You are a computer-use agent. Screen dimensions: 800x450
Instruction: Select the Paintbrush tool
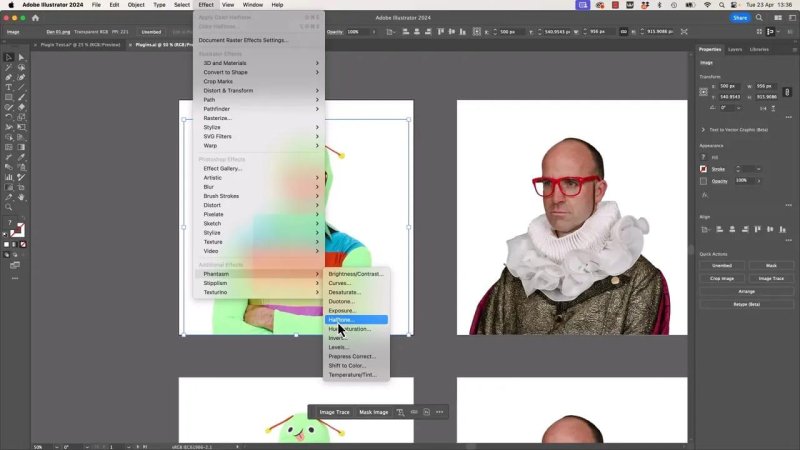(21, 97)
